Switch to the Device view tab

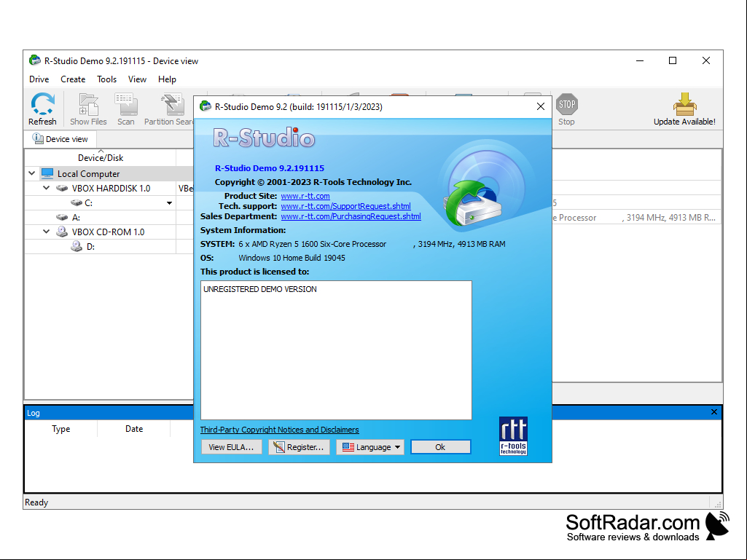coord(60,139)
